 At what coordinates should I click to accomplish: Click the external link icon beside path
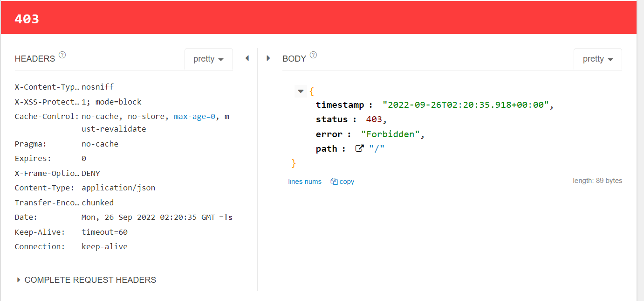pyautogui.click(x=359, y=149)
